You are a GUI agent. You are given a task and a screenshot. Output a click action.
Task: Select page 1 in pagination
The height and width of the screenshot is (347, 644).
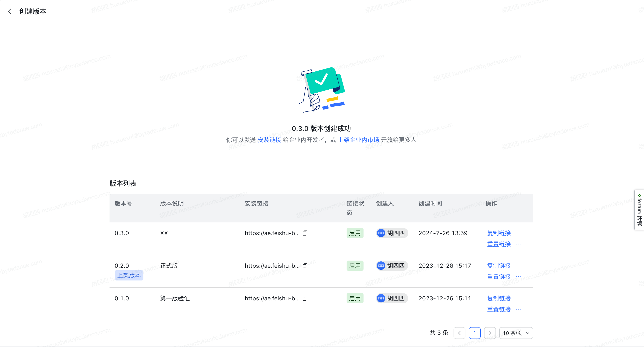tap(475, 333)
